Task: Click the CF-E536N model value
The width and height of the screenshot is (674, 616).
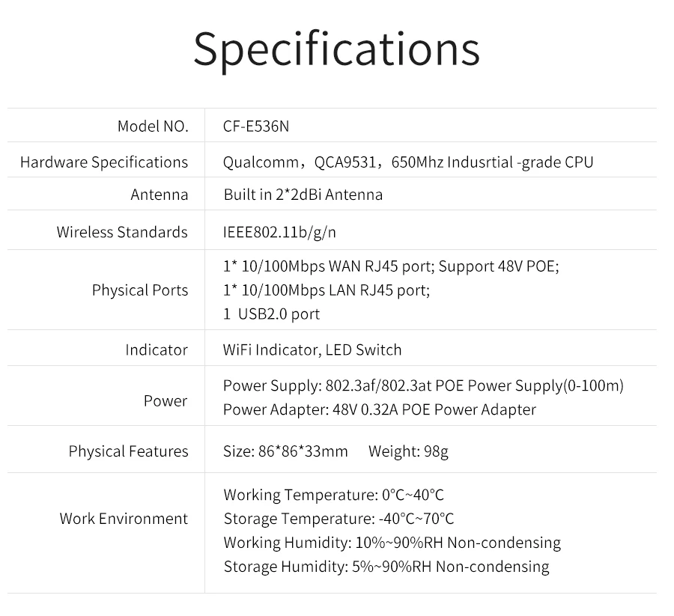Action: tap(256, 126)
